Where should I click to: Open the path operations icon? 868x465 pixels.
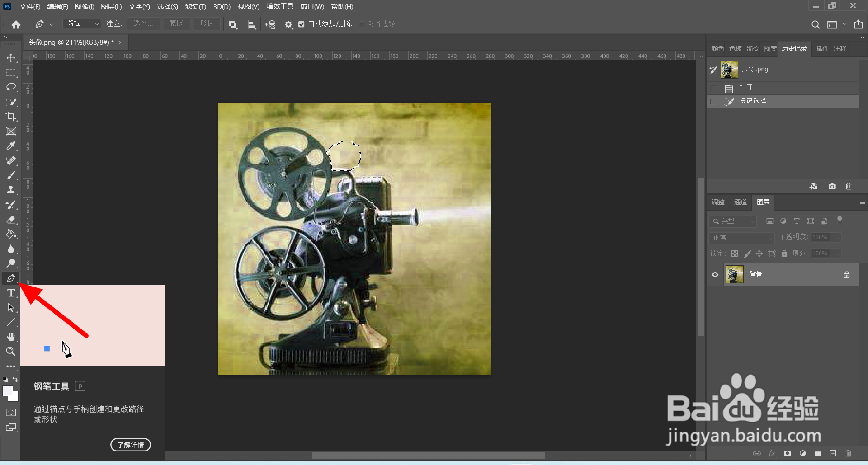click(233, 24)
